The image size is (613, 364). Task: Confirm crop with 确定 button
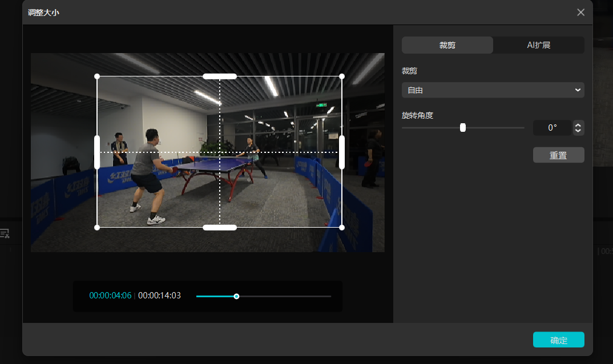[558, 340]
